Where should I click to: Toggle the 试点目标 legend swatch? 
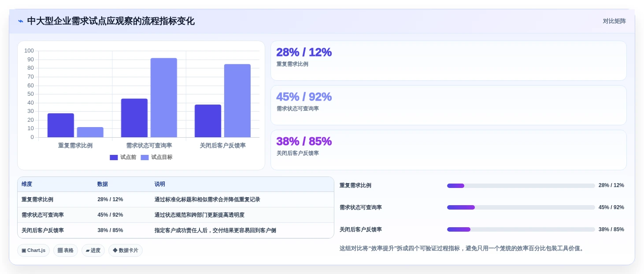coord(144,158)
